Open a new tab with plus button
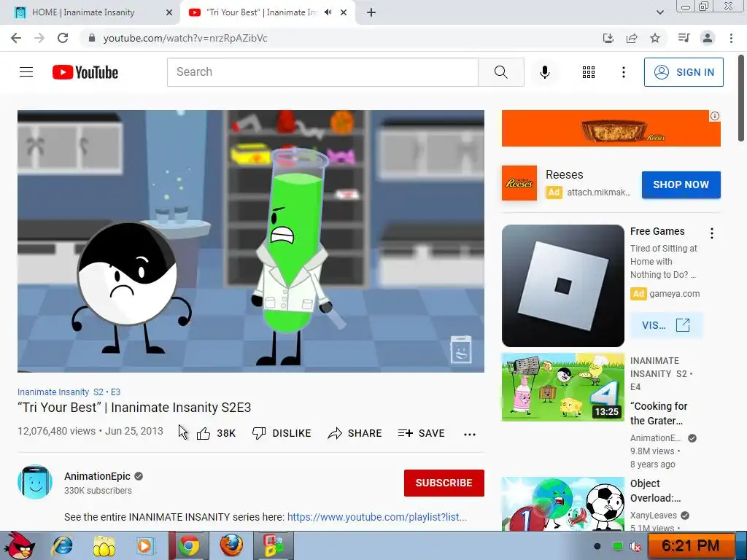This screenshot has height=560, width=747. (x=371, y=12)
